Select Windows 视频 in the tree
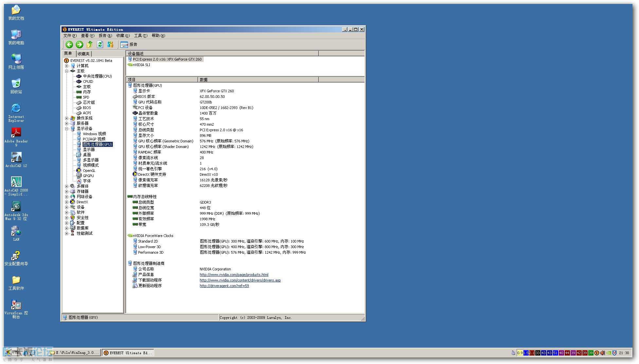 tap(94, 134)
